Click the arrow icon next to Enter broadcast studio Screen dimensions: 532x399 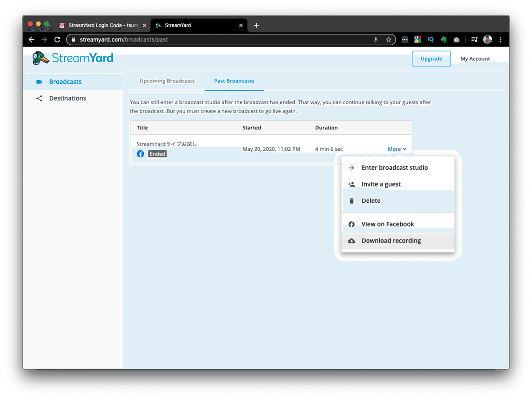click(x=352, y=168)
